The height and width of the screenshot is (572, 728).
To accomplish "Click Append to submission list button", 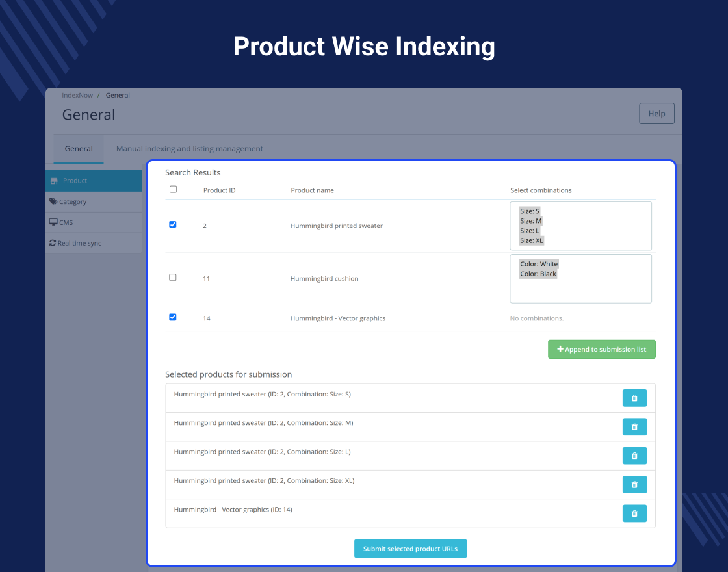I will [x=602, y=349].
